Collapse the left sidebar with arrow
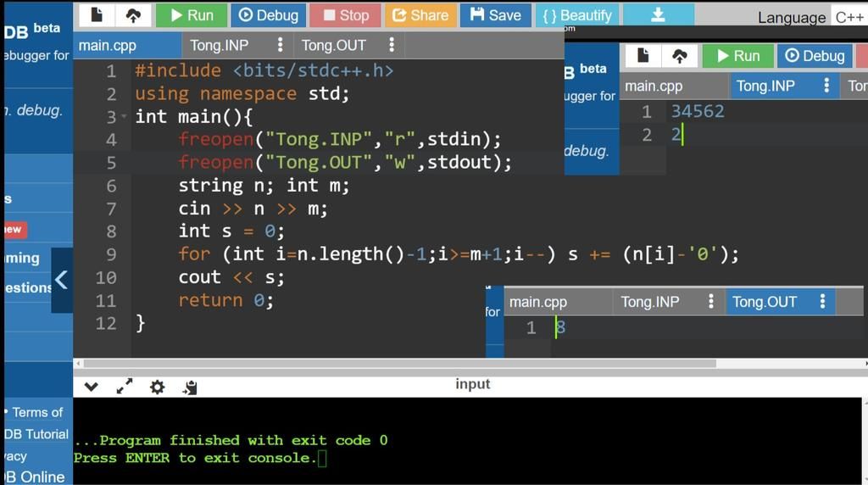 [x=61, y=280]
